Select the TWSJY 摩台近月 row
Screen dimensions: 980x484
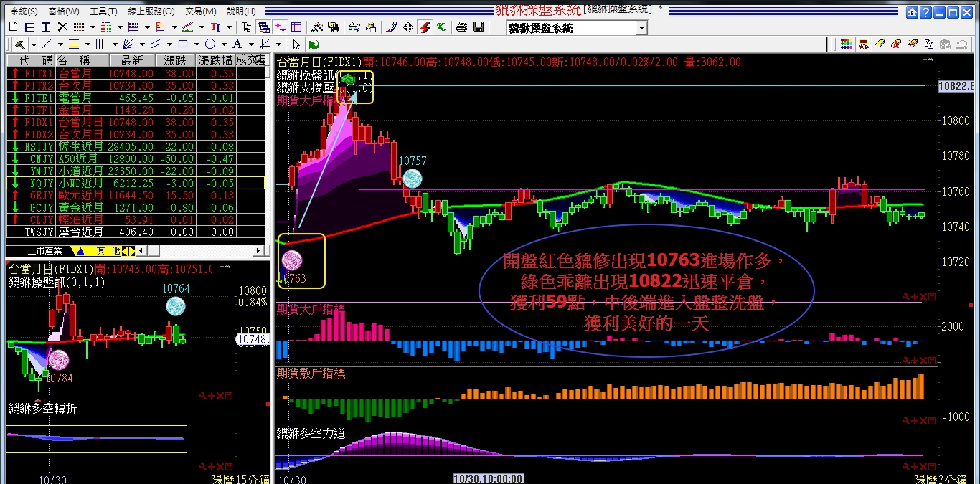(x=136, y=232)
